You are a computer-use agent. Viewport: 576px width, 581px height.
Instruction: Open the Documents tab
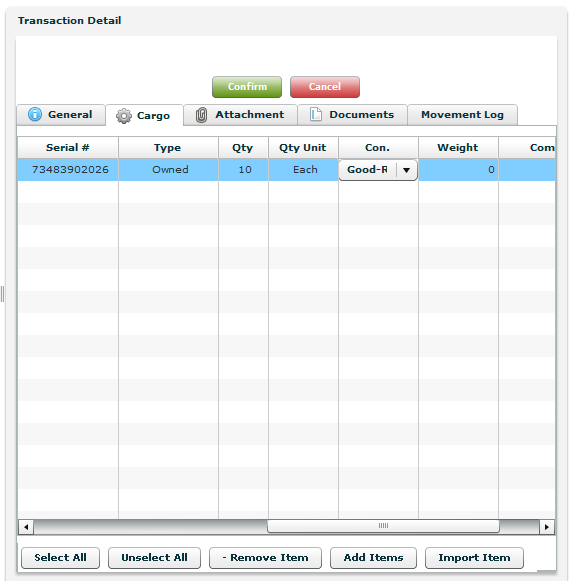(x=352, y=115)
